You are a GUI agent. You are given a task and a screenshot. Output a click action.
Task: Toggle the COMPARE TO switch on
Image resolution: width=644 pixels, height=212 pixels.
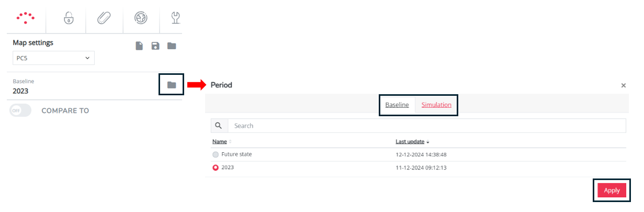coord(20,110)
